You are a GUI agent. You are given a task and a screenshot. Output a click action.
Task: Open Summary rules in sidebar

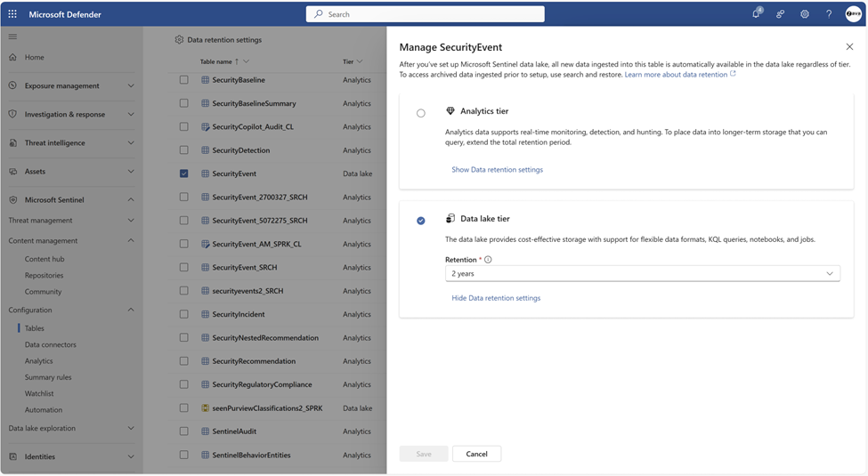[x=48, y=377]
